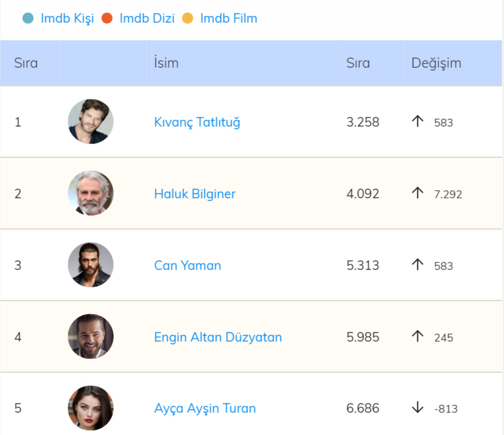Click Haluk Bilginer's profile photo
Screen dimensions: 504x435
tap(90, 193)
